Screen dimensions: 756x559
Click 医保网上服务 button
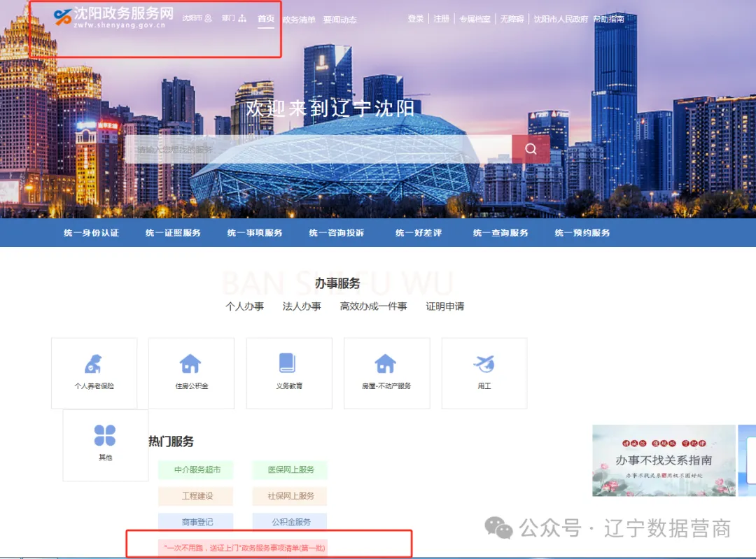pos(290,470)
